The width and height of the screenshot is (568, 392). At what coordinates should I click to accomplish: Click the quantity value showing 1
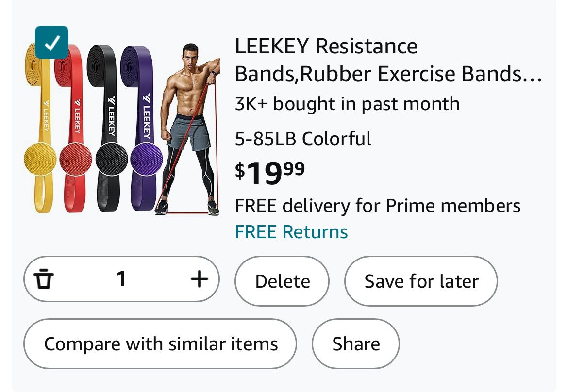click(121, 279)
